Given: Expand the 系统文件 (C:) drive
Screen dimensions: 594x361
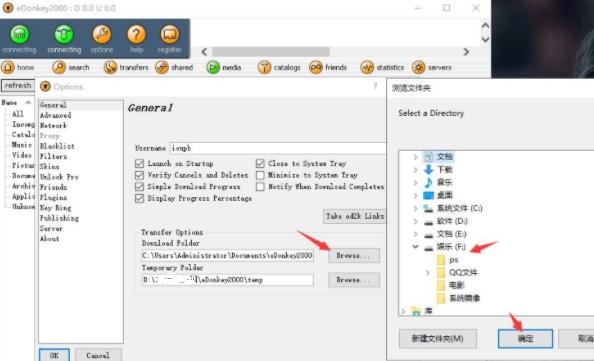Looking at the screenshot, I should click(416, 208).
